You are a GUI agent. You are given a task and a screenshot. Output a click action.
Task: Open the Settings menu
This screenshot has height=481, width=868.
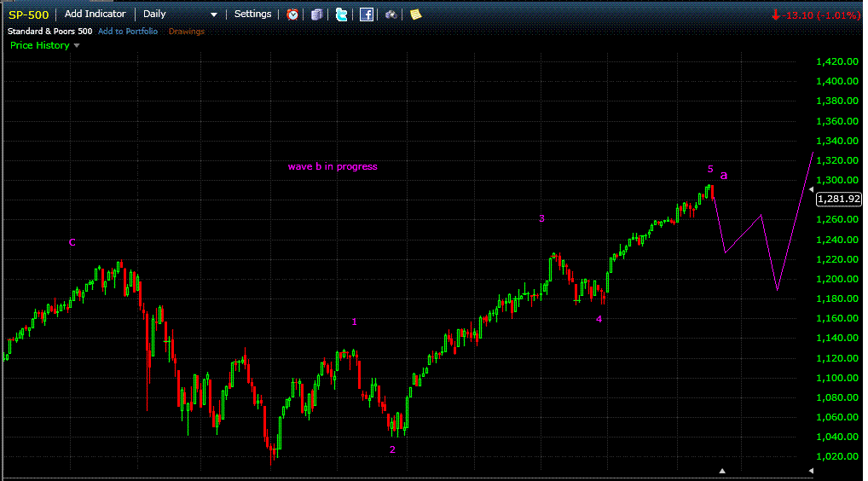coord(252,14)
